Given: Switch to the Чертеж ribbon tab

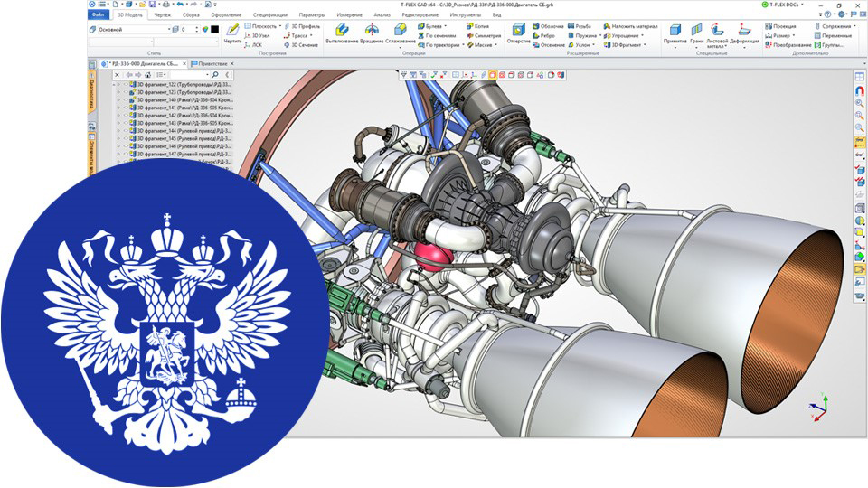Looking at the screenshot, I should [162, 15].
